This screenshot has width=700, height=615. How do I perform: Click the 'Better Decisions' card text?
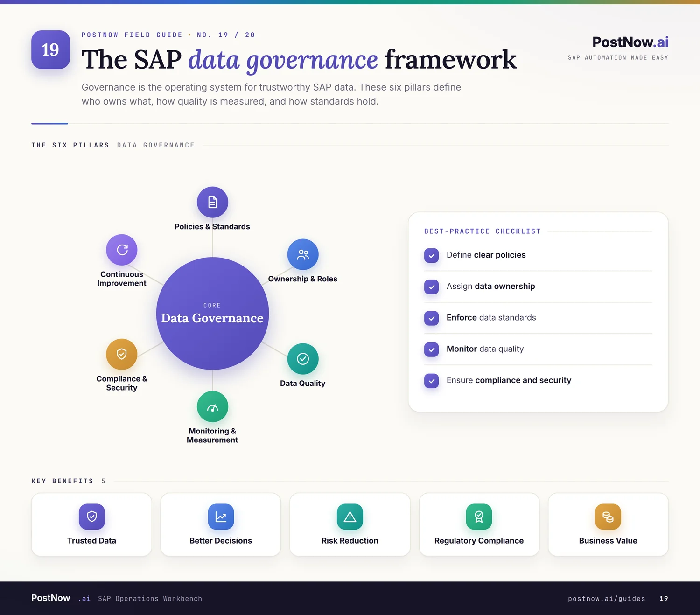tap(221, 540)
